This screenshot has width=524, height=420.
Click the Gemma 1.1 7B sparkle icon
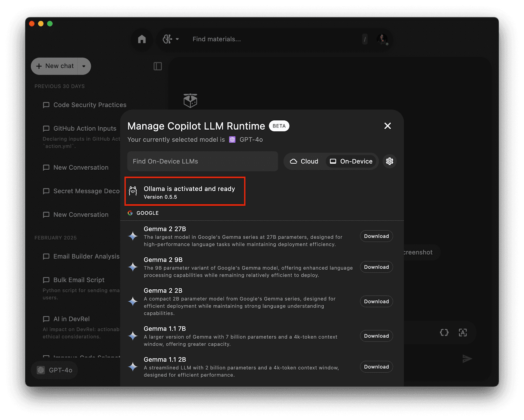click(x=133, y=336)
